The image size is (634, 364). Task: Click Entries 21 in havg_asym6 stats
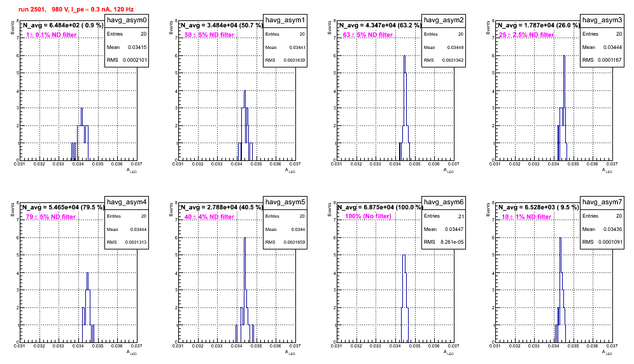tap(444, 216)
